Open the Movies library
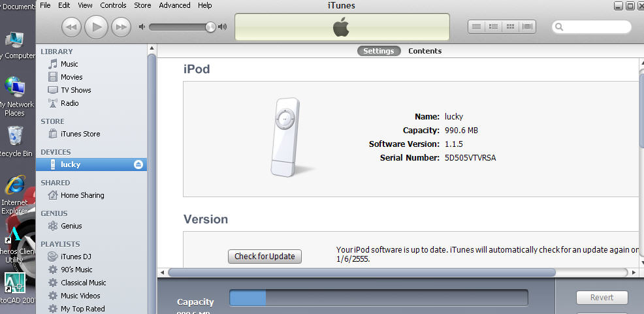The width and height of the screenshot is (644, 314). pyautogui.click(x=71, y=77)
